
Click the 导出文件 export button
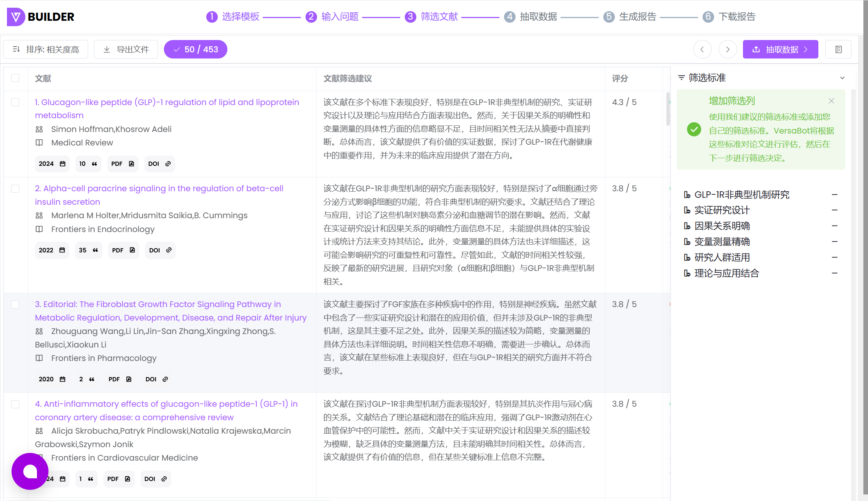point(126,49)
